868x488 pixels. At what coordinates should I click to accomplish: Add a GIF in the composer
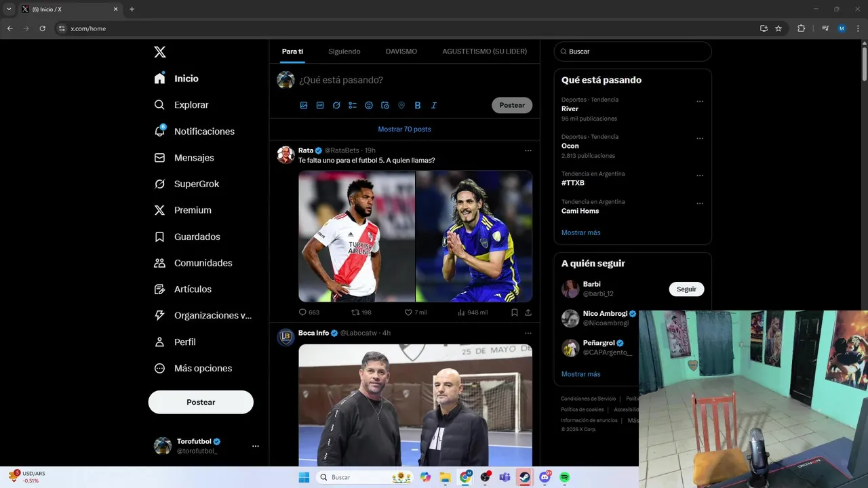click(320, 106)
